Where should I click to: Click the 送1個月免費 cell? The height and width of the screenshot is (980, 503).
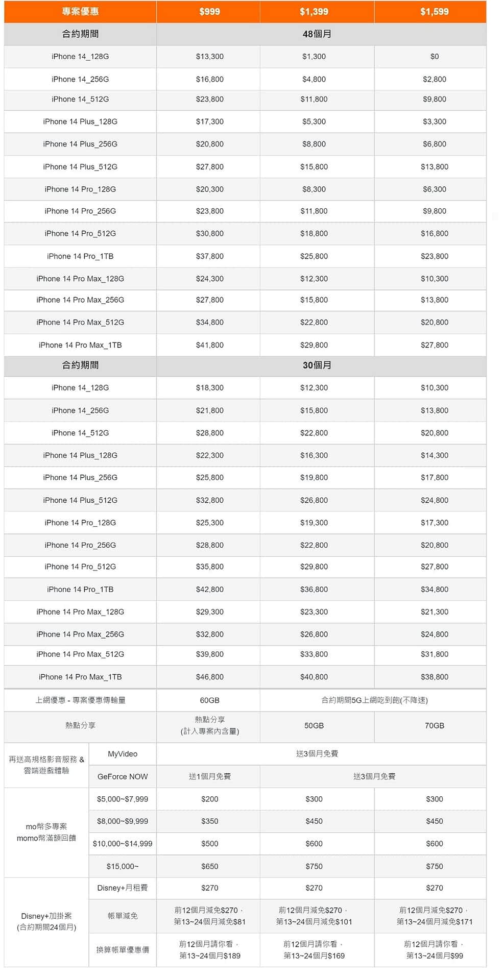tap(209, 776)
